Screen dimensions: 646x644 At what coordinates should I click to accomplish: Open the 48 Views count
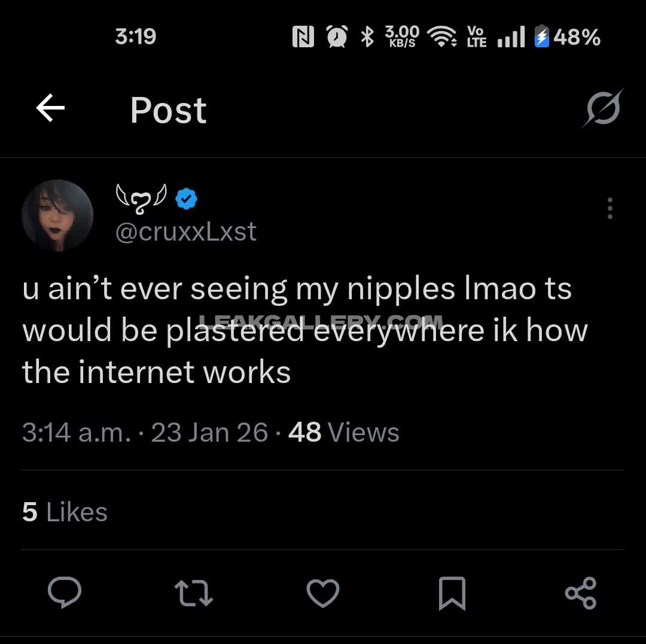coord(343,432)
